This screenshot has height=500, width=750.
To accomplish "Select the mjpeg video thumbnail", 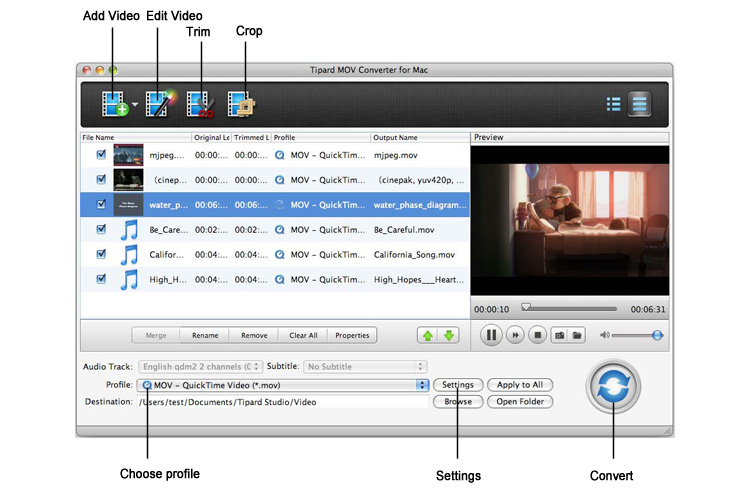I will (128, 155).
